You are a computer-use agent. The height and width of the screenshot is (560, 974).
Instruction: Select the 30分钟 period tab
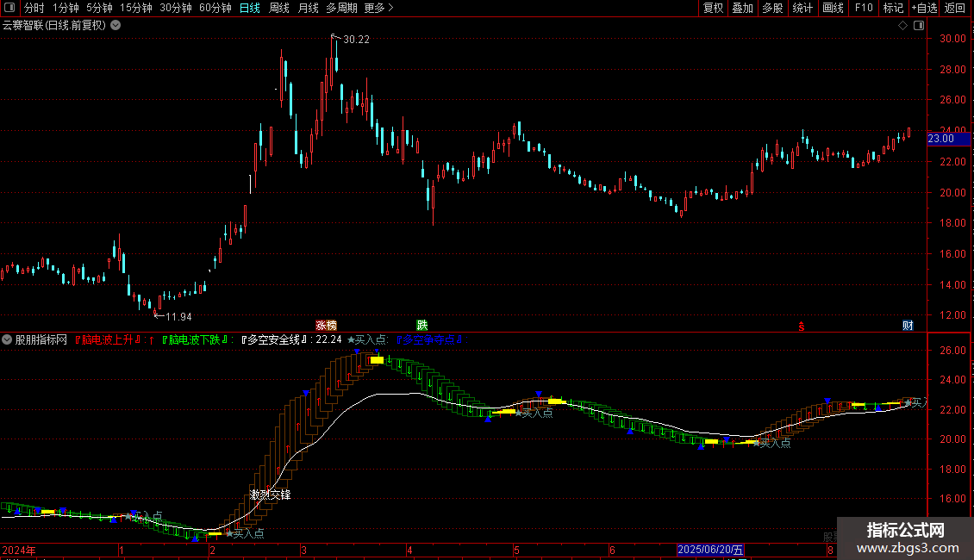point(176,8)
